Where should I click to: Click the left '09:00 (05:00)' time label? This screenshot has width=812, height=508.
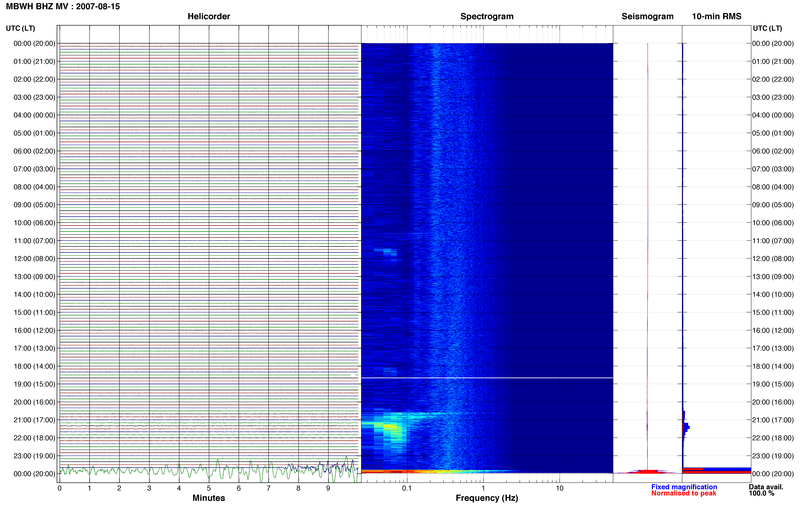(x=34, y=205)
